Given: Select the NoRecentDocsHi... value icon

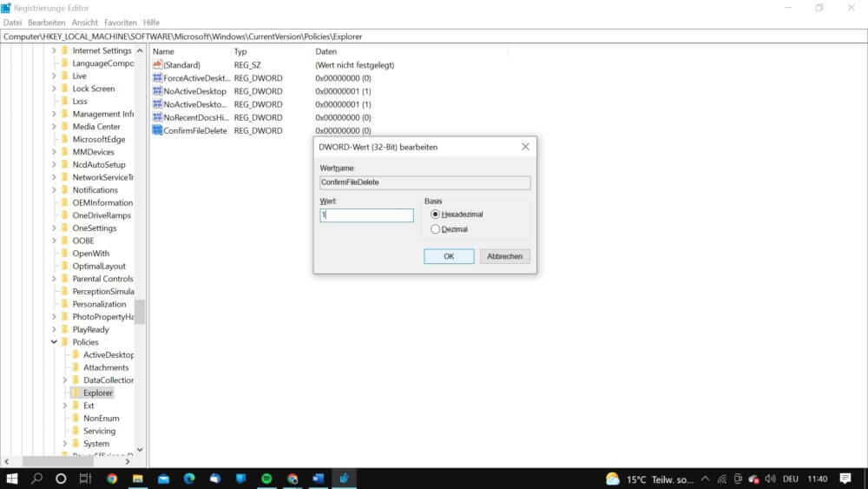Looking at the screenshot, I should coord(157,117).
